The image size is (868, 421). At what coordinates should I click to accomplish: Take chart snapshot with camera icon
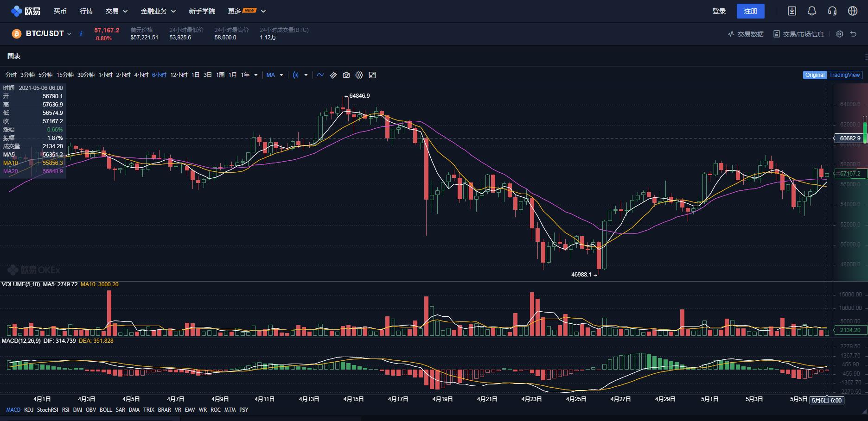coord(346,75)
